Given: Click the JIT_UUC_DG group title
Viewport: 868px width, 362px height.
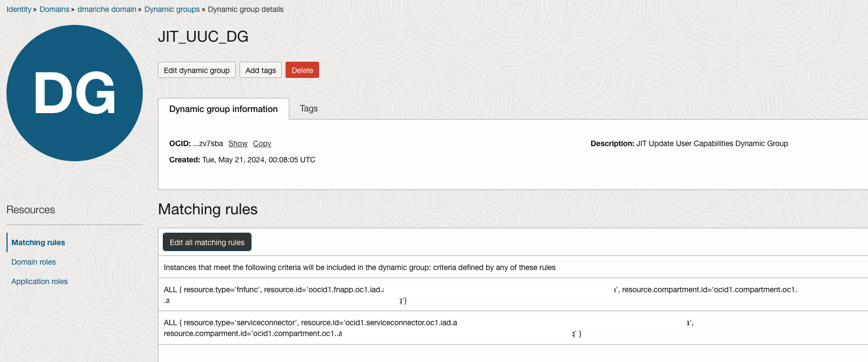Looking at the screenshot, I should click(x=203, y=37).
